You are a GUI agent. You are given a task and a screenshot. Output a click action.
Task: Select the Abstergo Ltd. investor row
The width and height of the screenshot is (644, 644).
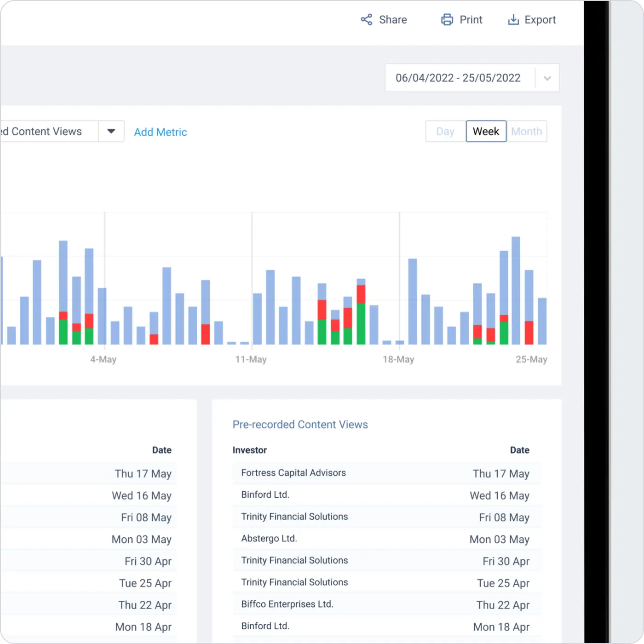269,539
